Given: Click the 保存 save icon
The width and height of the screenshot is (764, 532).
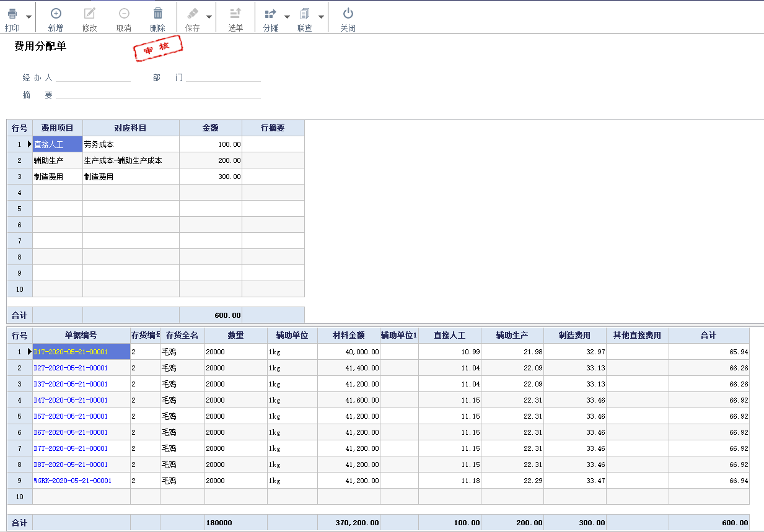Looking at the screenshot, I should point(193,14).
